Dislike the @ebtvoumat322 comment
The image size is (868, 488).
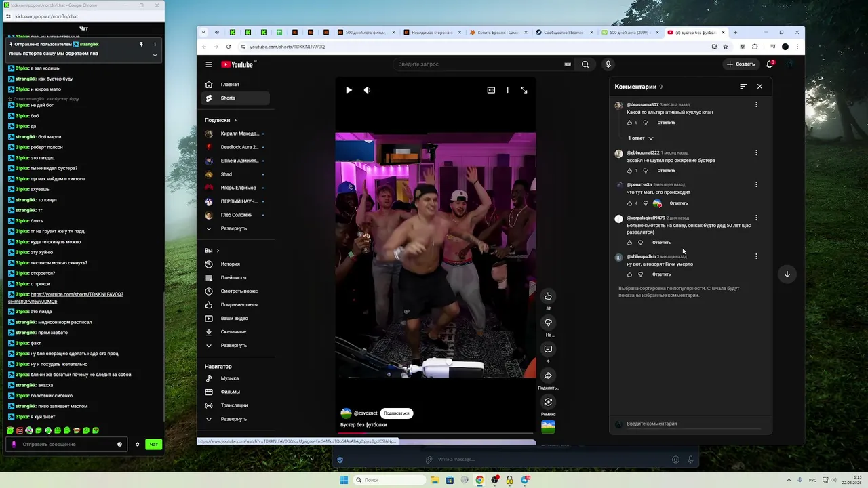click(645, 171)
